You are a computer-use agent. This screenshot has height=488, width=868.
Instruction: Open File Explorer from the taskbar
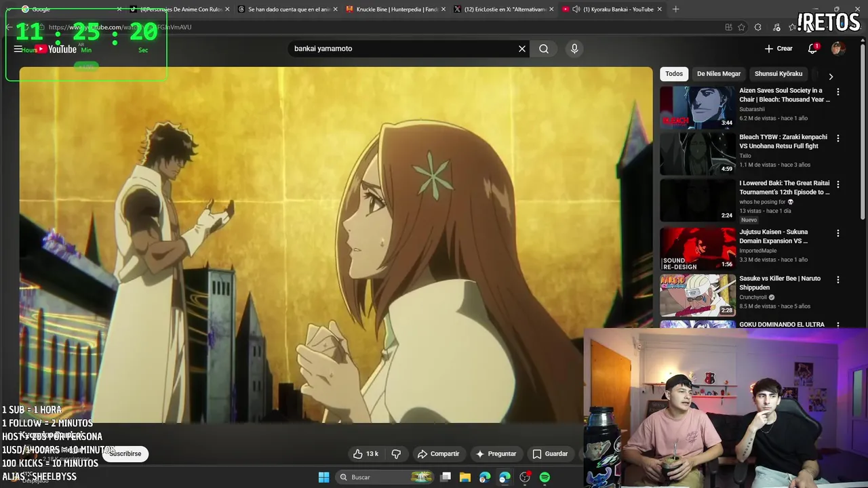tap(465, 477)
